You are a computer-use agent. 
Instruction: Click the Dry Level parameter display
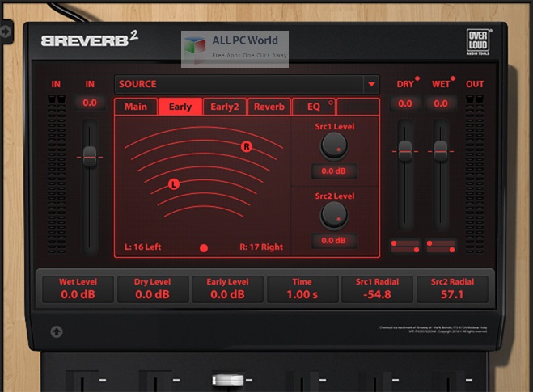coord(153,289)
